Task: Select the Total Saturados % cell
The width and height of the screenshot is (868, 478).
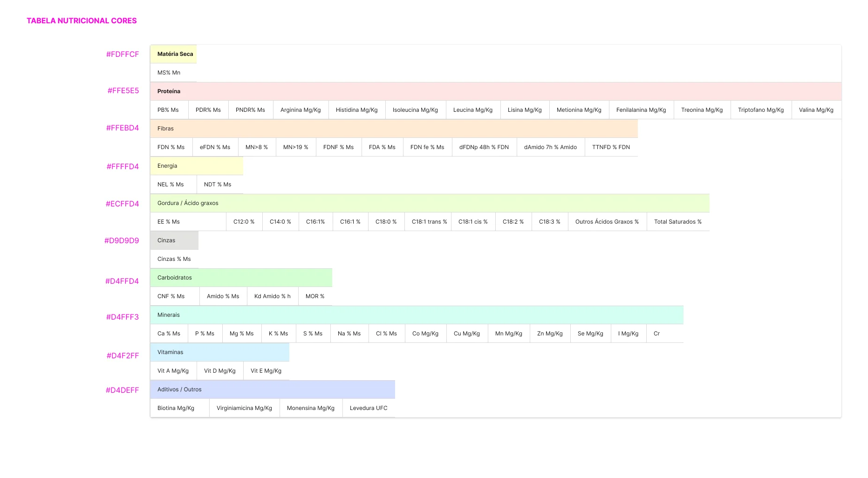Action: pyautogui.click(x=678, y=222)
